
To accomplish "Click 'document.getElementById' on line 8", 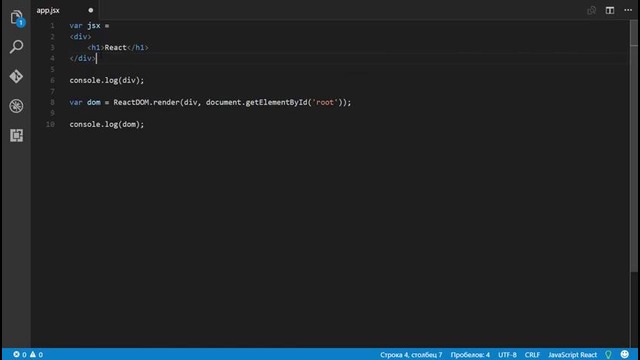I will tap(256, 102).
